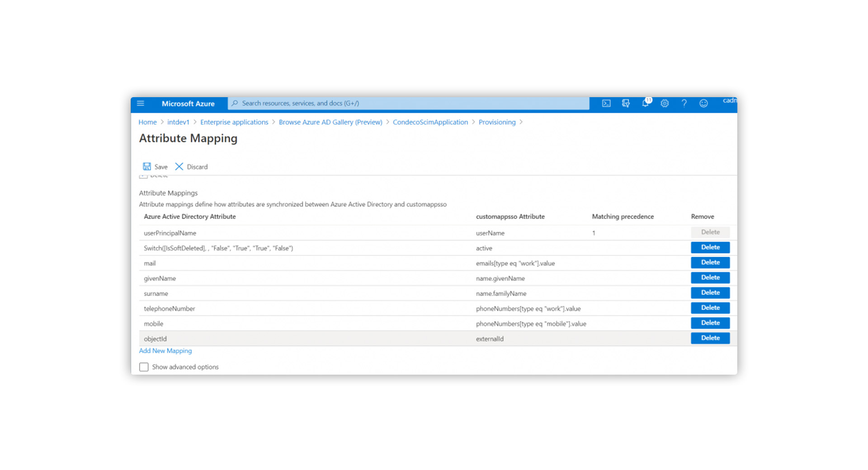The width and height of the screenshot is (868, 470).
Task: Open the userPrincipalName mapping
Action: click(170, 233)
